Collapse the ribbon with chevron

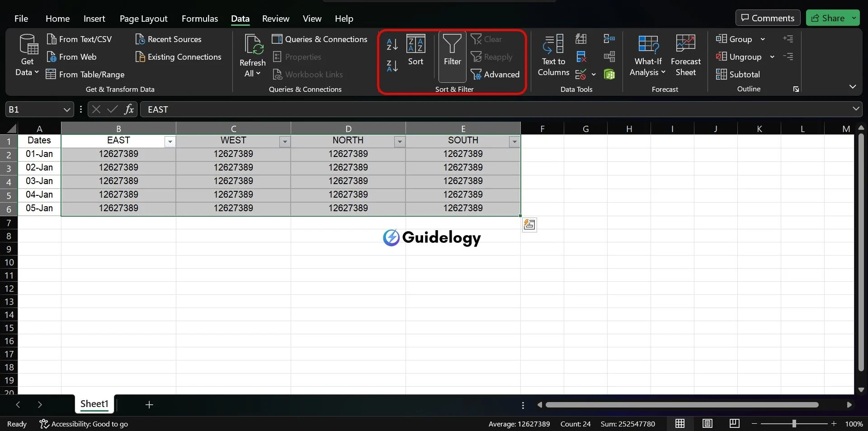coord(853,86)
